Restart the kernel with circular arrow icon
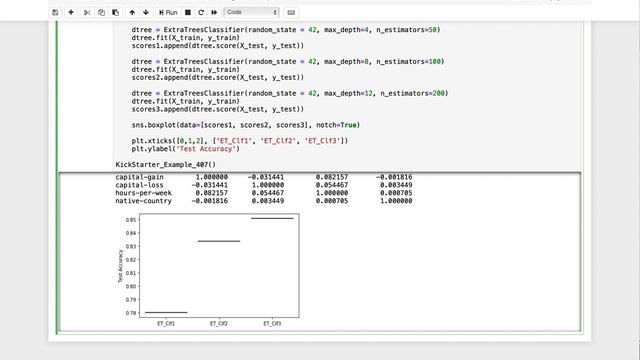 [201, 13]
